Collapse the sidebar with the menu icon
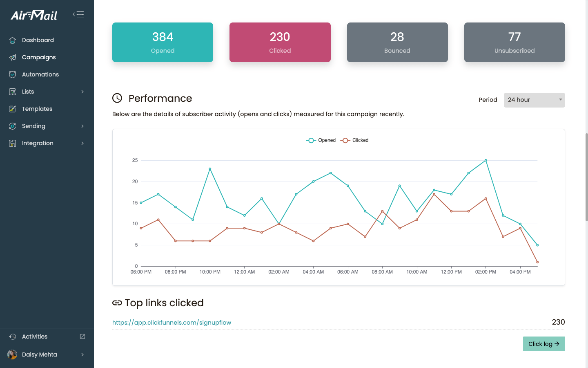This screenshot has height=368, width=588. [78, 15]
